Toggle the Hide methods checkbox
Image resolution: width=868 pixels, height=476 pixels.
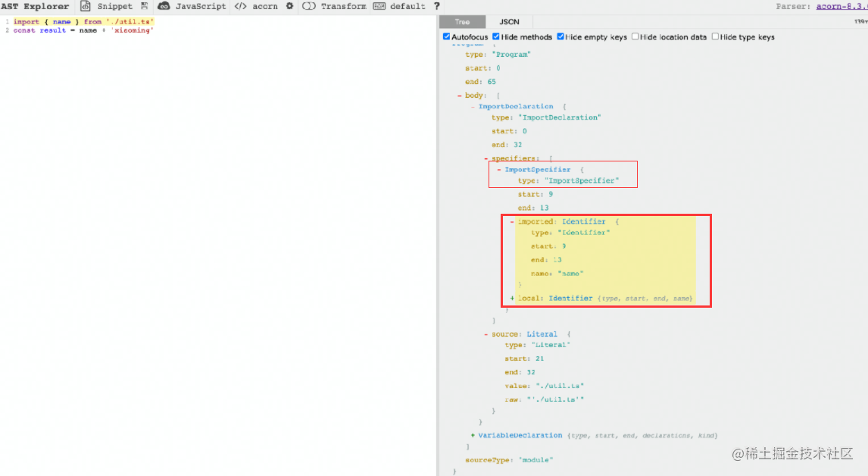click(496, 36)
